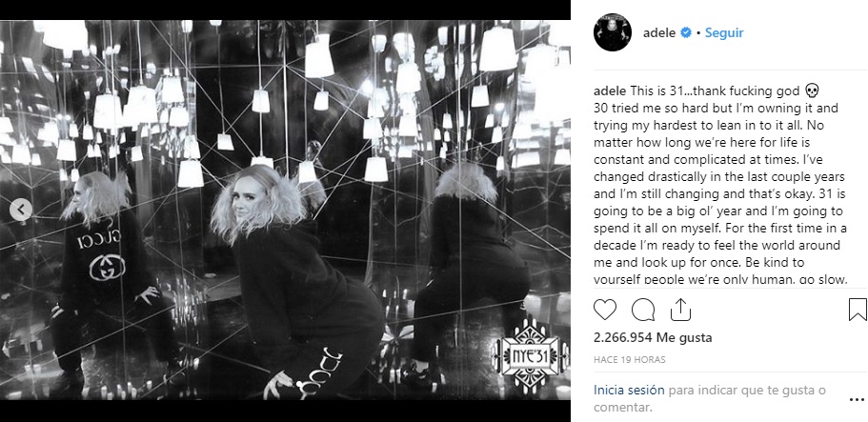This screenshot has height=422, width=868.
Task: Follow adele with the Seguir button
Action: (724, 32)
